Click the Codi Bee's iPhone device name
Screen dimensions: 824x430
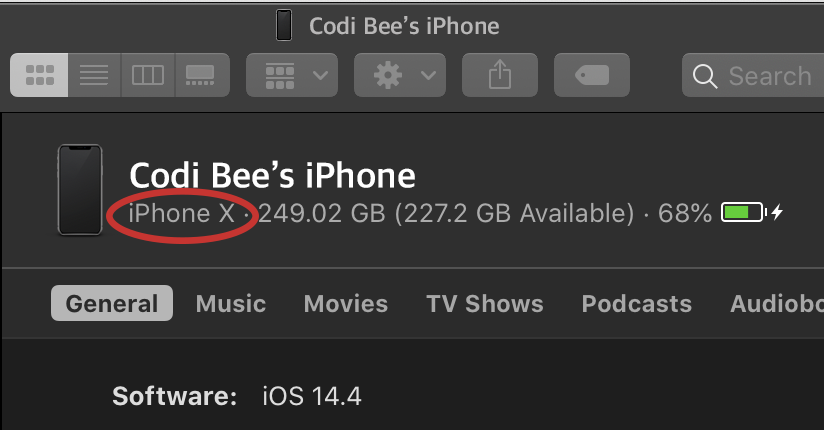272,177
